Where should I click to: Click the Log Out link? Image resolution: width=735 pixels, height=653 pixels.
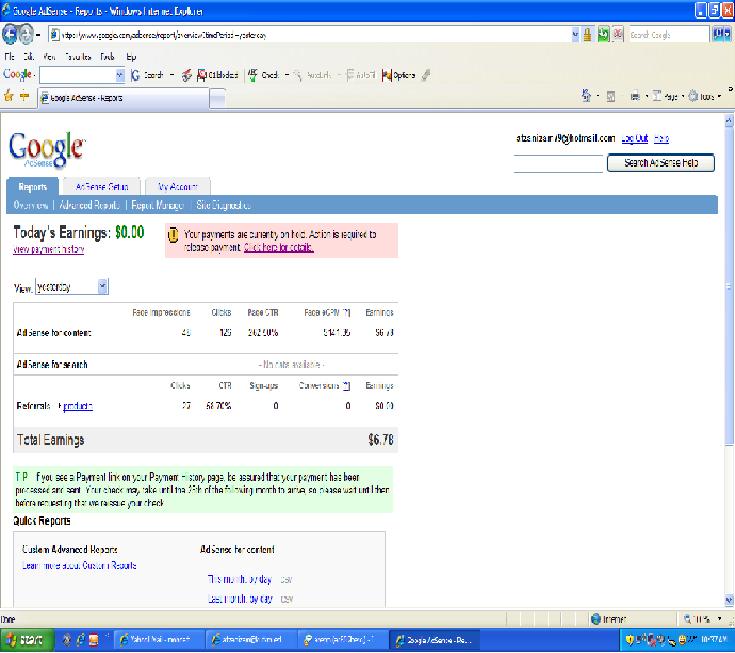[635, 138]
